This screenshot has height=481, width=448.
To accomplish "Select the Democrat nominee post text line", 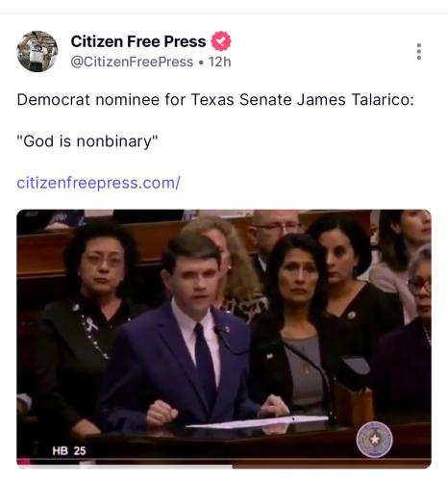I will click(215, 99).
